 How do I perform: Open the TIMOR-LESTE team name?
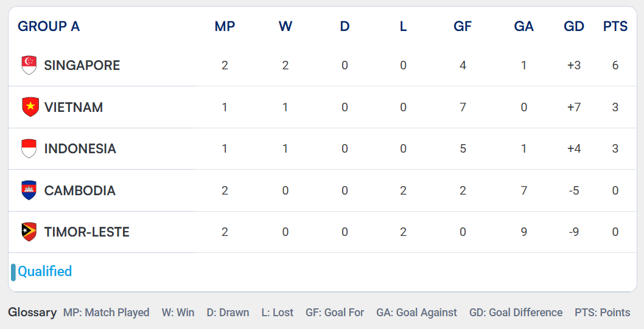pyautogui.click(x=86, y=232)
